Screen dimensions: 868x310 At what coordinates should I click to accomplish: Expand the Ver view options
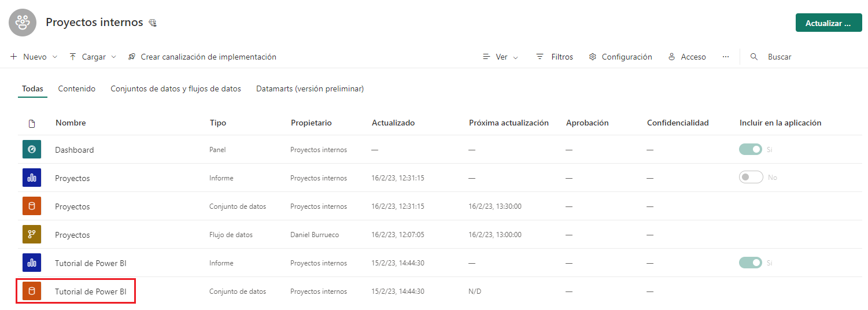pyautogui.click(x=501, y=57)
